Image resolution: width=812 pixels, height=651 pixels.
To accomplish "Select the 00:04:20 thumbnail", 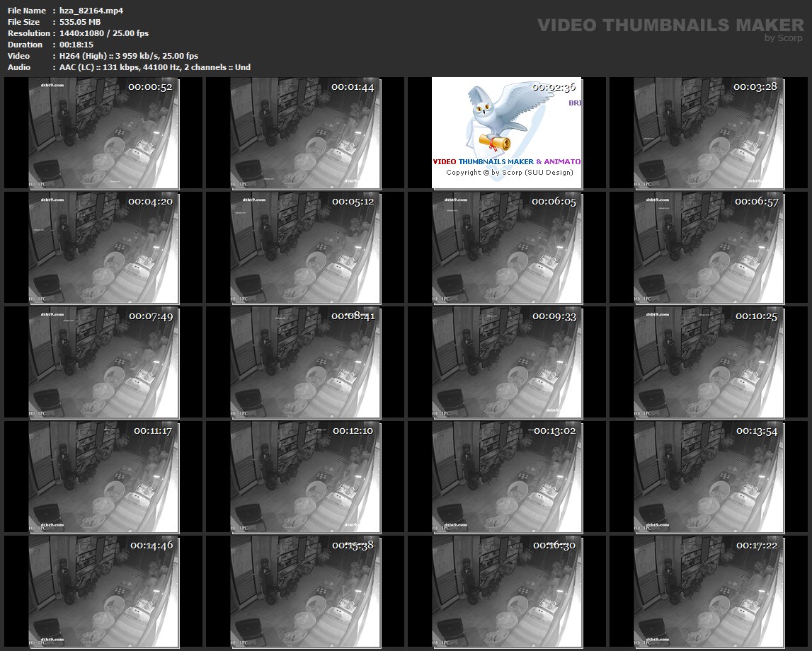I will pyautogui.click(x=103, y=248).
